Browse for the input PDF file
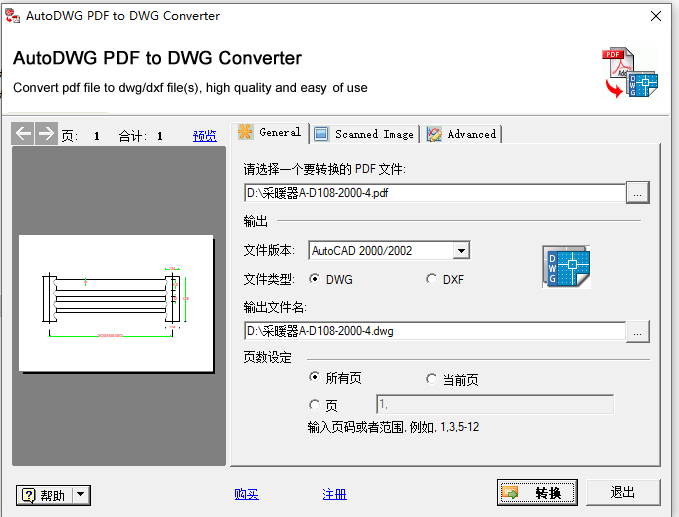Screen dimensions: 679x517 (637, 193)
